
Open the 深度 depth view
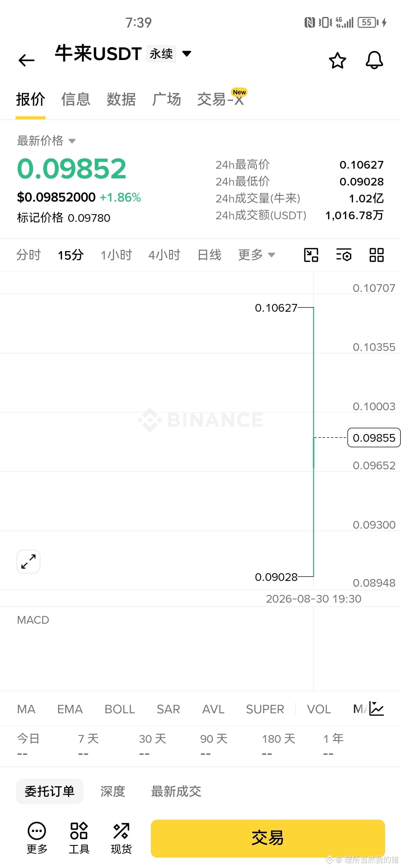pos(113,791)
